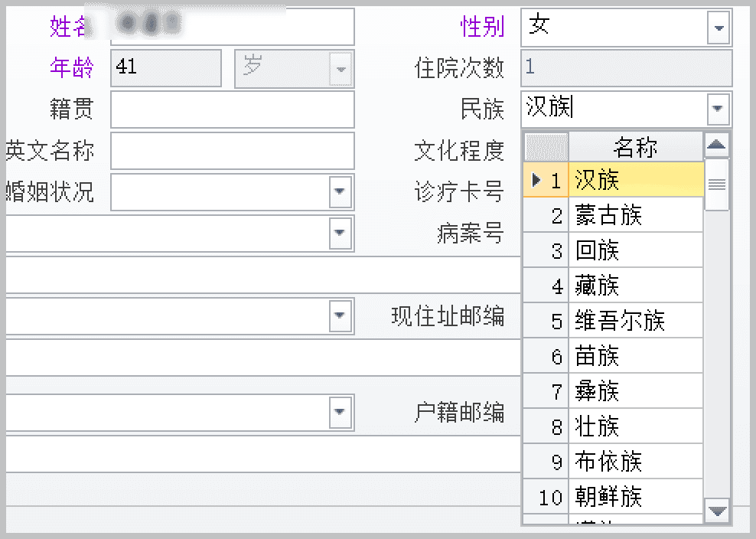756x539 pixels.
Task: Open the 民族 dropdown arrow
Action: coord(718,109)
